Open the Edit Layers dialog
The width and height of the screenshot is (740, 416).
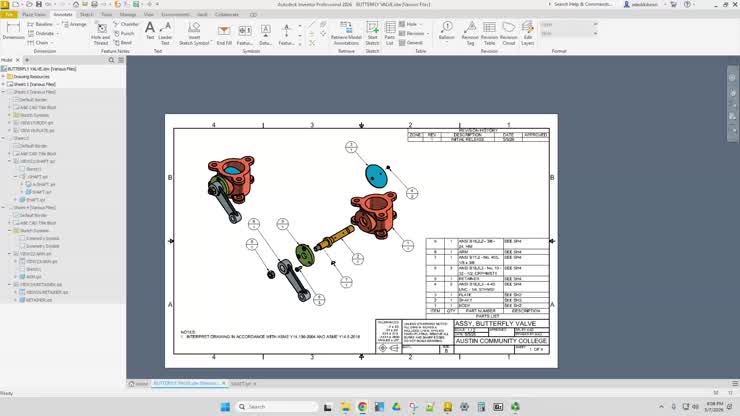click(528, 33)
